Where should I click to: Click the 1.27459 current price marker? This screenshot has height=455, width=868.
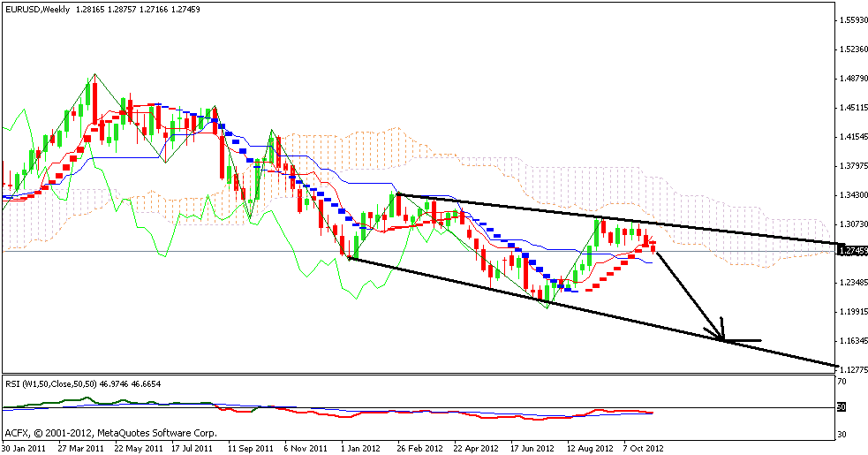[x=853, y=251]
